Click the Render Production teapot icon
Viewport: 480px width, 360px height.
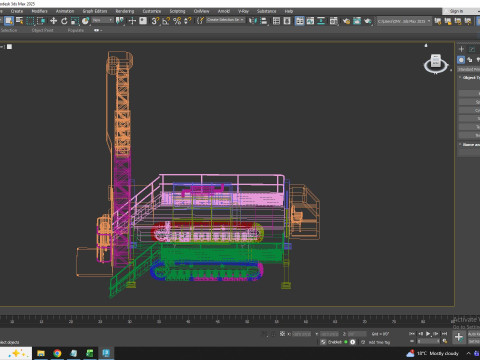coord(368,21)
